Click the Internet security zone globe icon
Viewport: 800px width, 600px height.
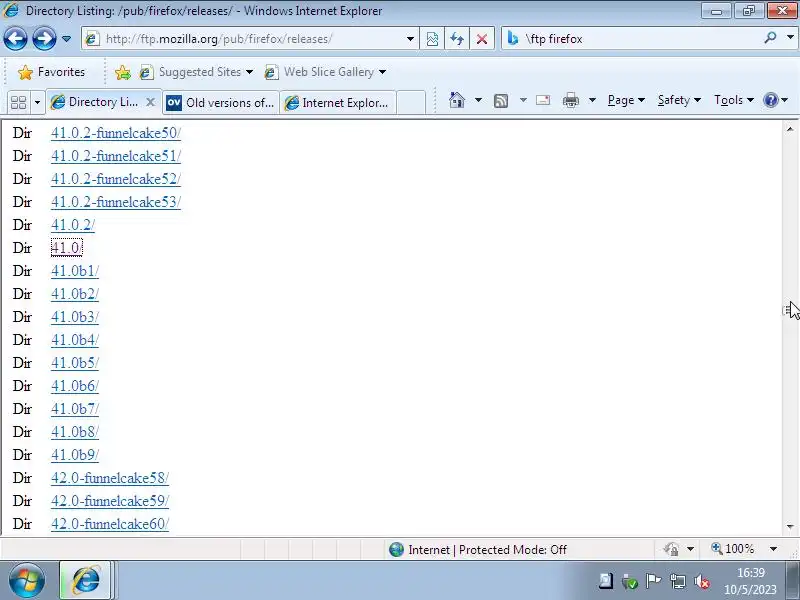pyautogui.click(x=396, y=549)
